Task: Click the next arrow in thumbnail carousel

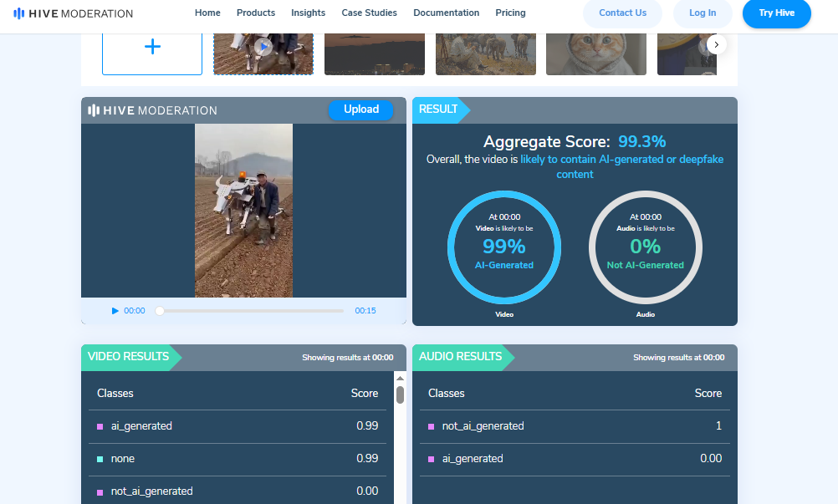Action: coord(716,44)
